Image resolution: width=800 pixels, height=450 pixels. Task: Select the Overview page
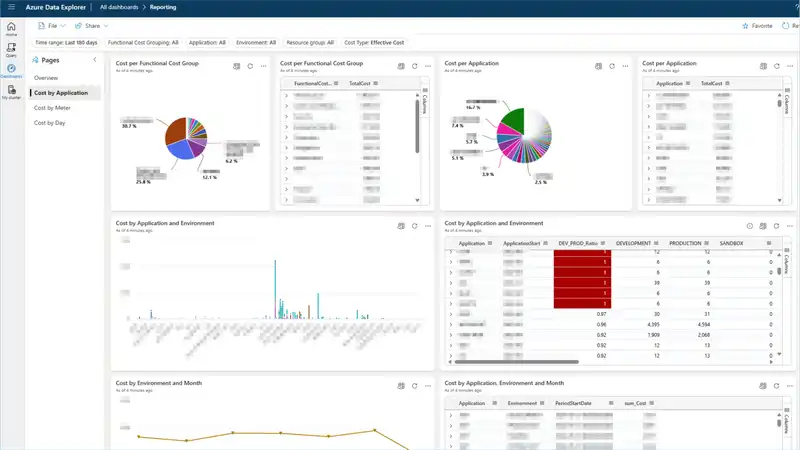46,77
